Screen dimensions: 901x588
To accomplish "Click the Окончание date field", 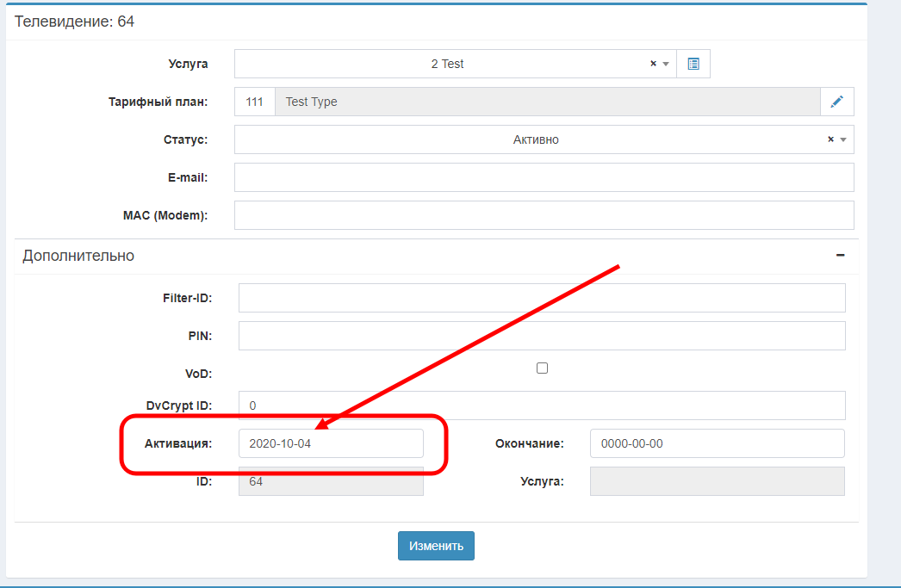I will (x=717, y=443).
